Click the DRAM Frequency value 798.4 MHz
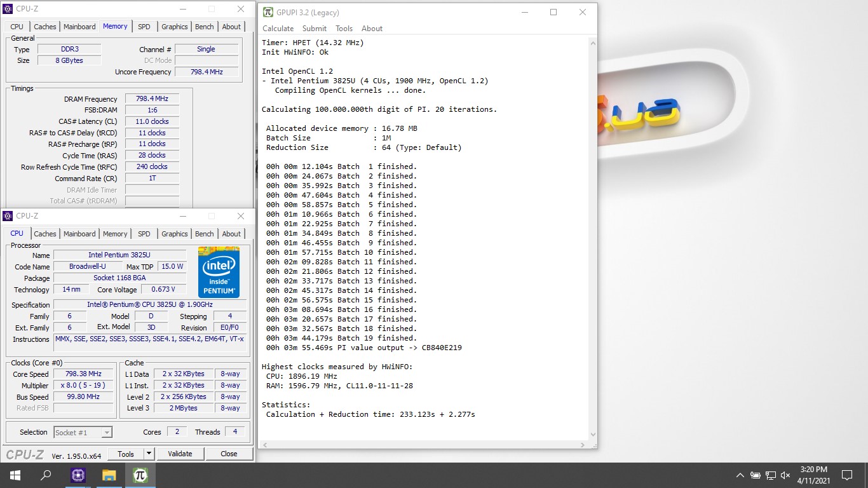 pos(152,99)
